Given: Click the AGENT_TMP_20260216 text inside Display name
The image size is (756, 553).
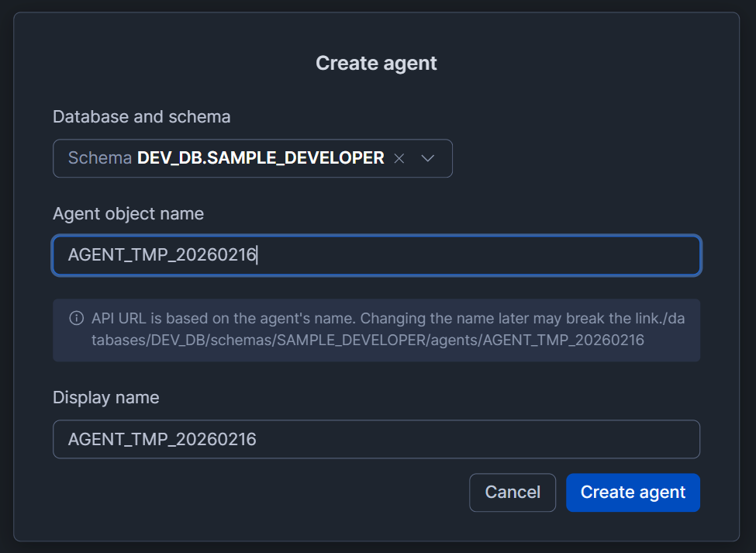Looking at the screenshot, I should coord(162,440).
